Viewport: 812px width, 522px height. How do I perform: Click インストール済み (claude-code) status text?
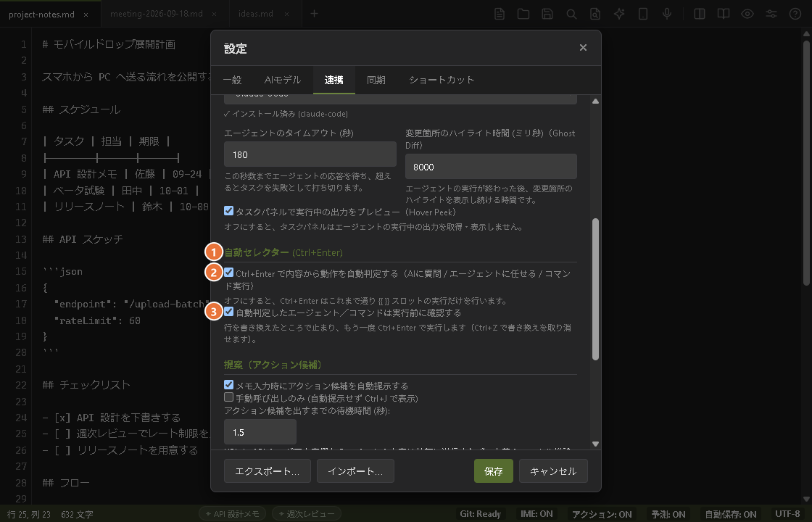pyautogui.click(x=286, y=114)
